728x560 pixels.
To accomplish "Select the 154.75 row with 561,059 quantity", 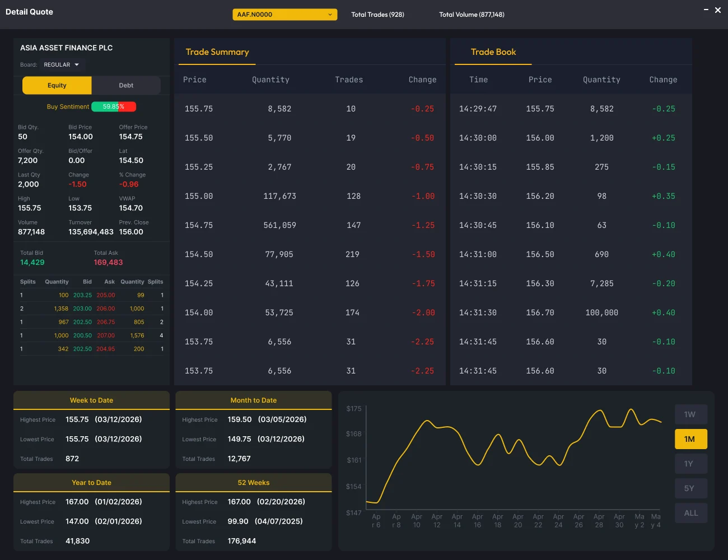I will pyautogui.click(x=310, y=225).
